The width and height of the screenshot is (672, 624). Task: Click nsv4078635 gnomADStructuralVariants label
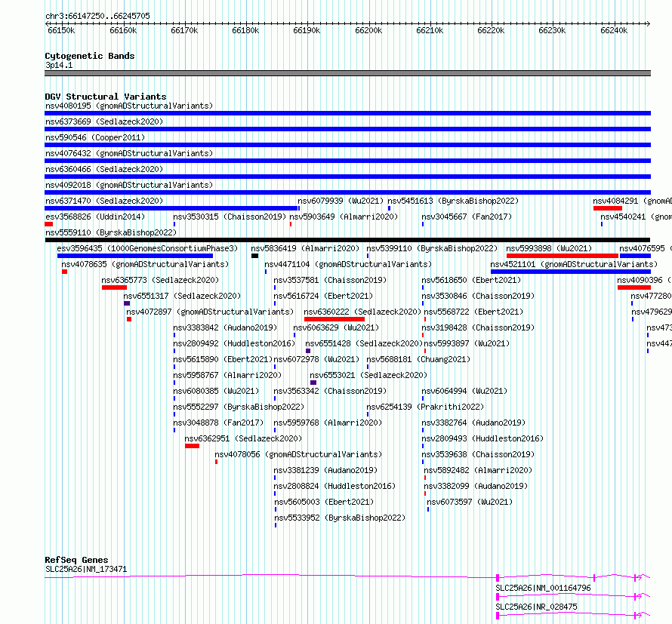click(x=145, y=264)
